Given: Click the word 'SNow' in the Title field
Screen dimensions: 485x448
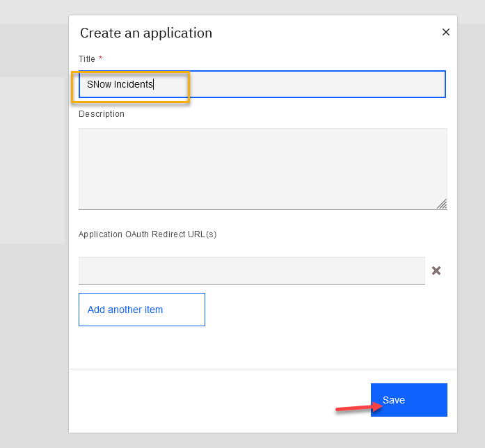Looking at the screenshot, I should (x=99, y=84).
